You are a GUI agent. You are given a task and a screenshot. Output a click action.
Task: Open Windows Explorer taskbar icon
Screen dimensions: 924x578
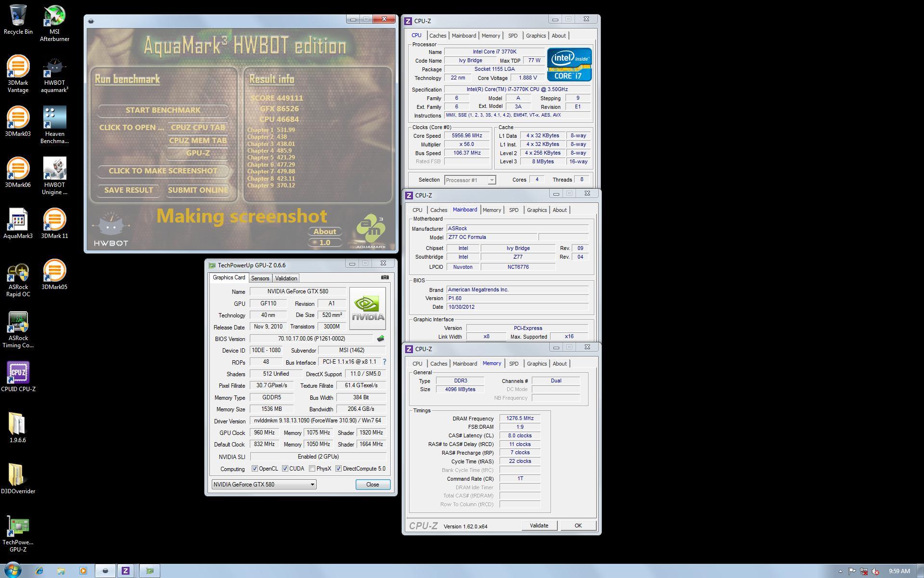[x=61, y=571]
